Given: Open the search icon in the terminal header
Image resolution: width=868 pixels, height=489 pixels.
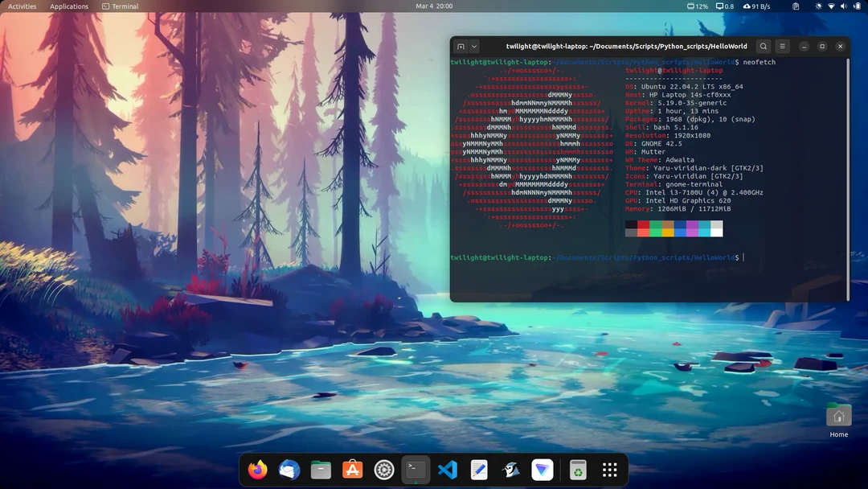Looking at the screenshot, I should tap(763, 46).
